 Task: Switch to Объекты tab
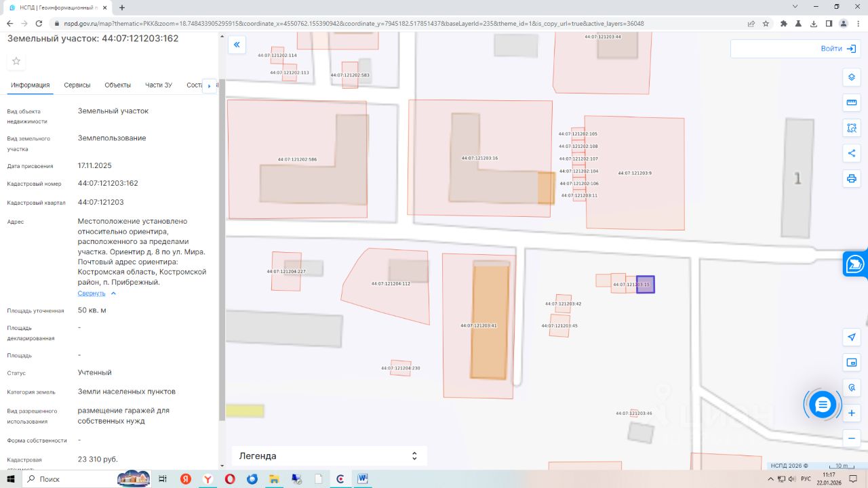coord(118,85)
